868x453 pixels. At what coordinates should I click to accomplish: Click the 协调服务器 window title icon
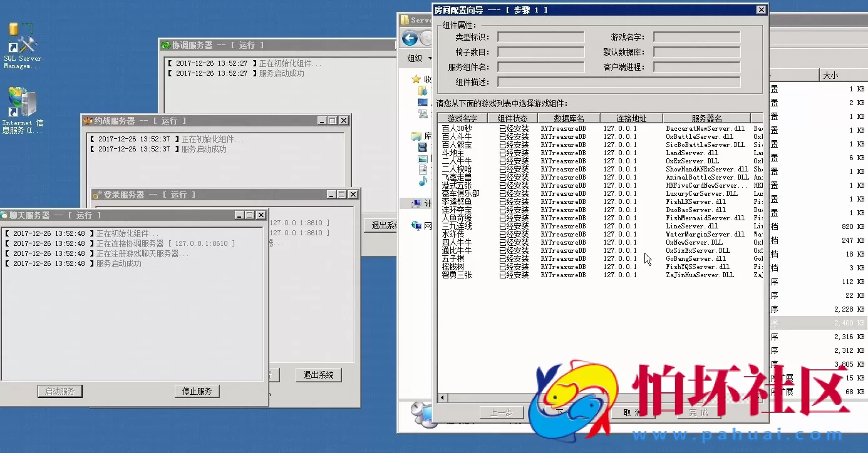click(x=165, y=45)
